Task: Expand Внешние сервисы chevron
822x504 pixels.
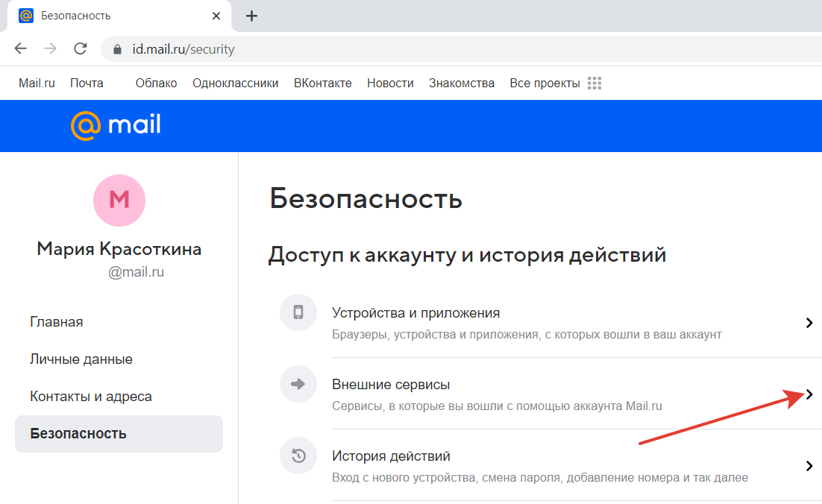Action: click(809, 395)
